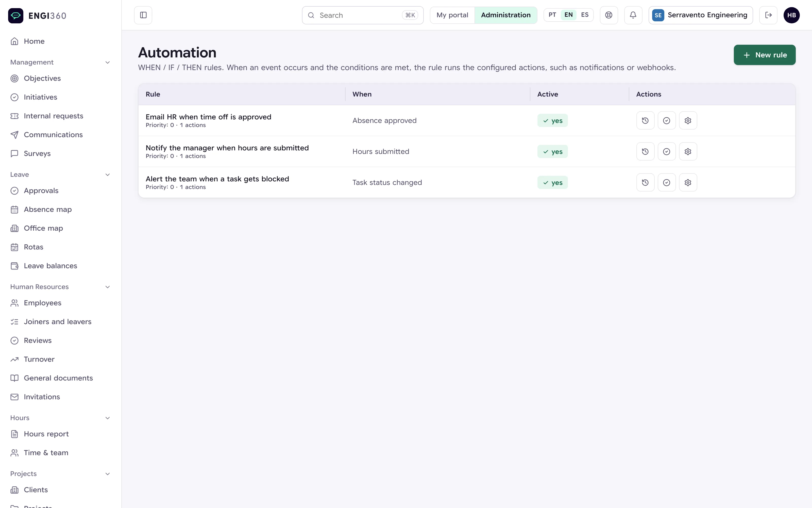The image size is (812, 508).
Task: Open settings gear for Notify the manager rule
Action: click(688, 152)
